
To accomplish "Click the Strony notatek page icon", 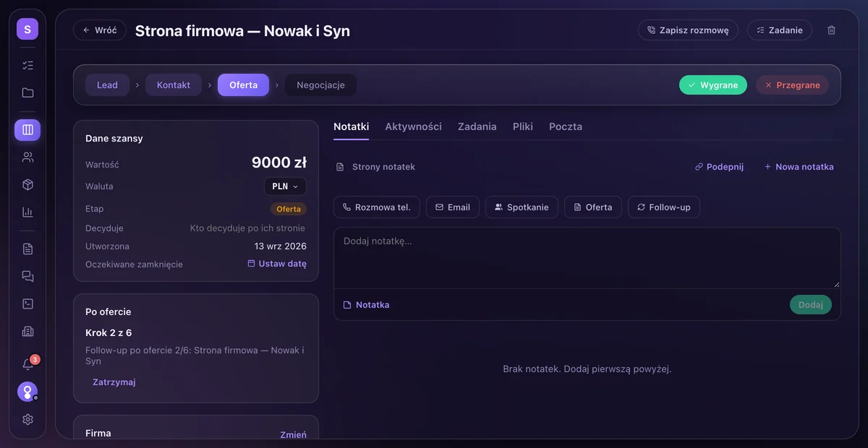I will point(340,167).
